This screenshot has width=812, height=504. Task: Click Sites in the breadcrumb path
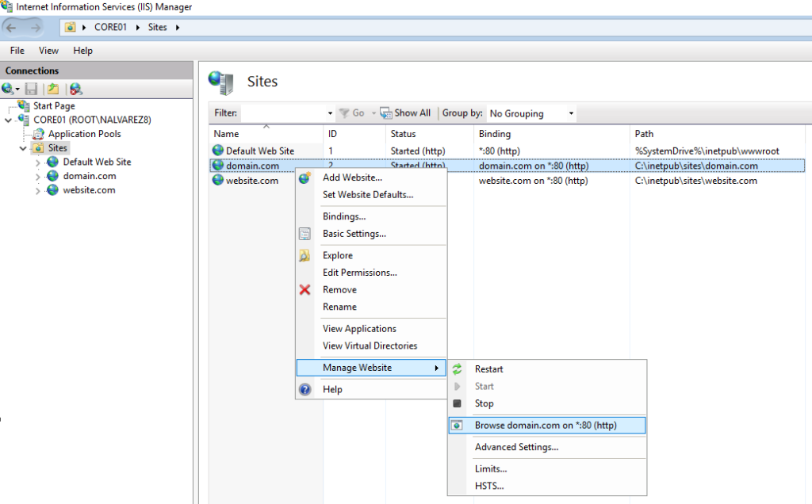(x=158, y=27)
